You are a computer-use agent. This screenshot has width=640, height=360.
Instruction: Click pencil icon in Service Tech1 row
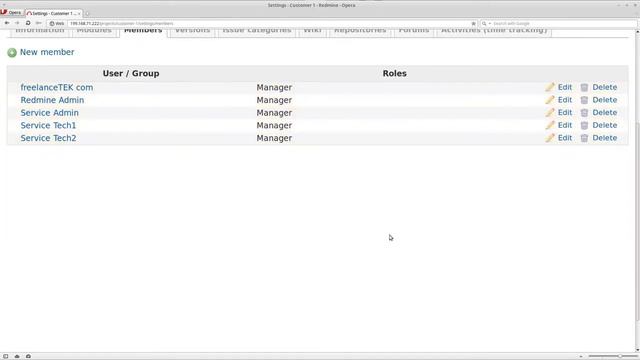point(550,125)
